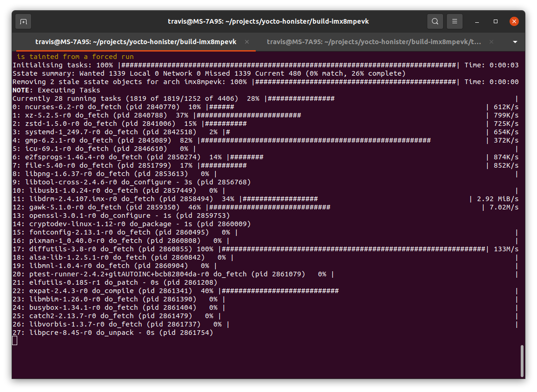Expand the tab list dropdown arrow
The width and height of the screenshot is (537, 392).
point(515,42)
